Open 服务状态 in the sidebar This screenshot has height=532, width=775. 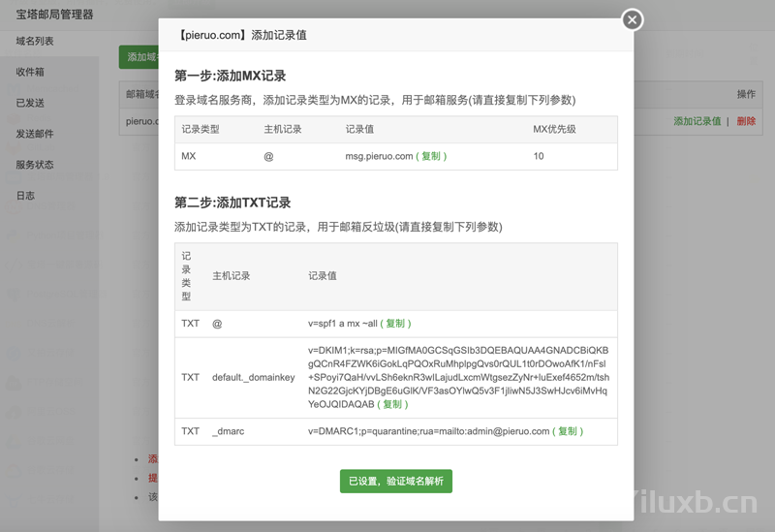pyautogui.click(x=35, y=165)
